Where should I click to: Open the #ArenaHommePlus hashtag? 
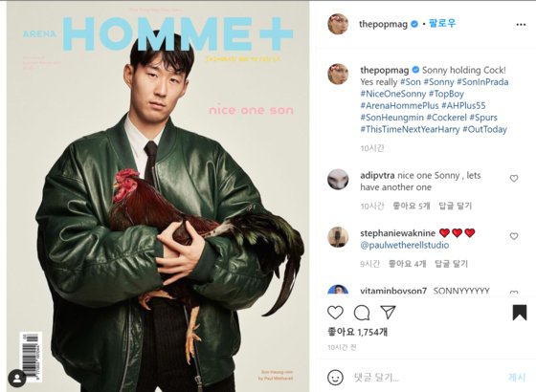399,105
